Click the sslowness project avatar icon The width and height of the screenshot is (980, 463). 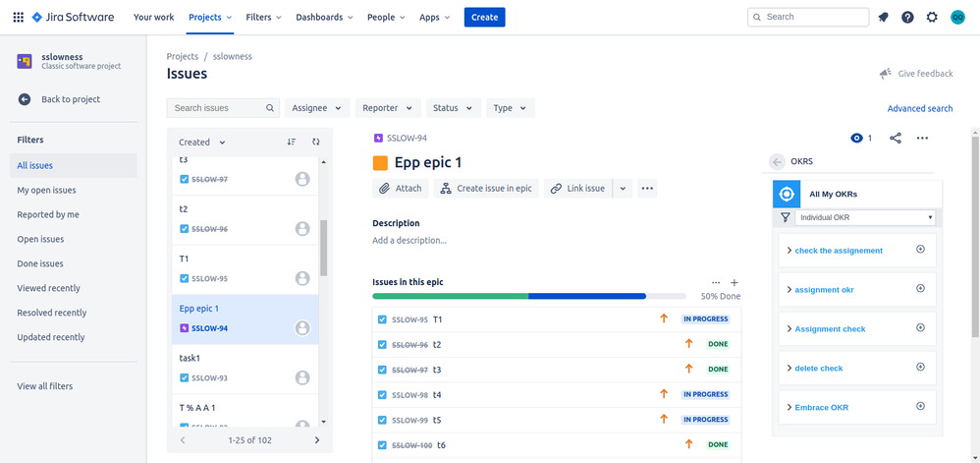(25, 61)
